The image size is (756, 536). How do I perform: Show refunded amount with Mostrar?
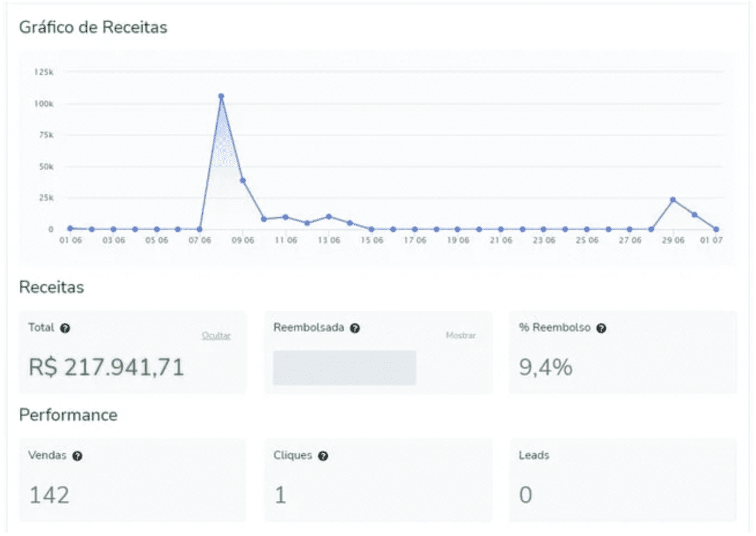[x=461, y=336]
